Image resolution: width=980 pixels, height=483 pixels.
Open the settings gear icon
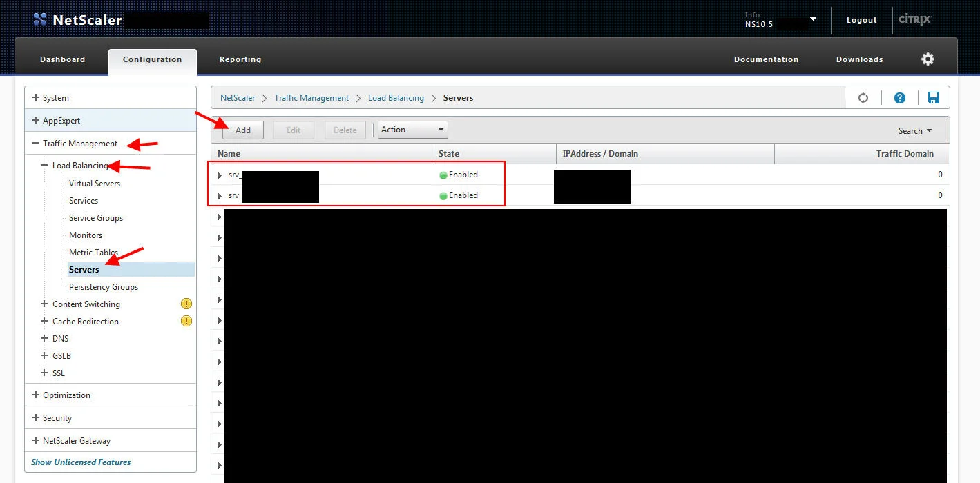tap(928, 59)
